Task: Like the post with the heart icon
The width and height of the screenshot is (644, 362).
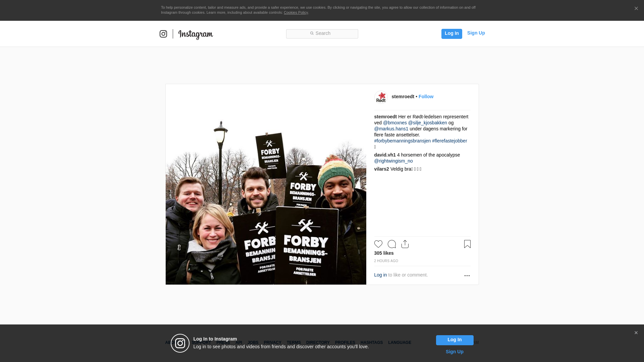Action: [x=378, y=244]
